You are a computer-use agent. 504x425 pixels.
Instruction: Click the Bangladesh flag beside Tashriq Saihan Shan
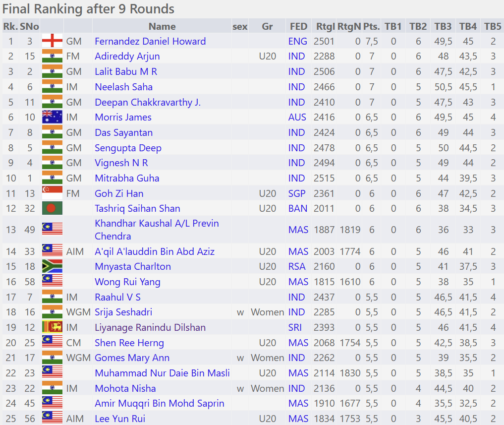[52, 209]
